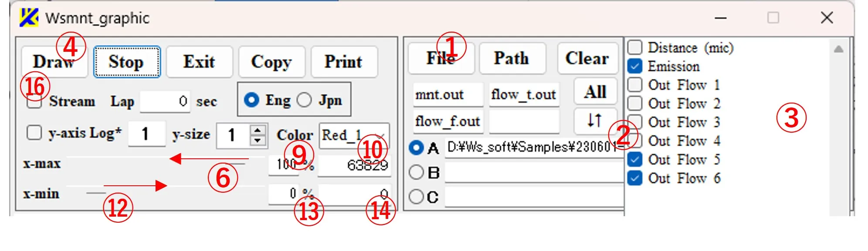
Task: Click the Draw button
Action: (x=54, y=62)
